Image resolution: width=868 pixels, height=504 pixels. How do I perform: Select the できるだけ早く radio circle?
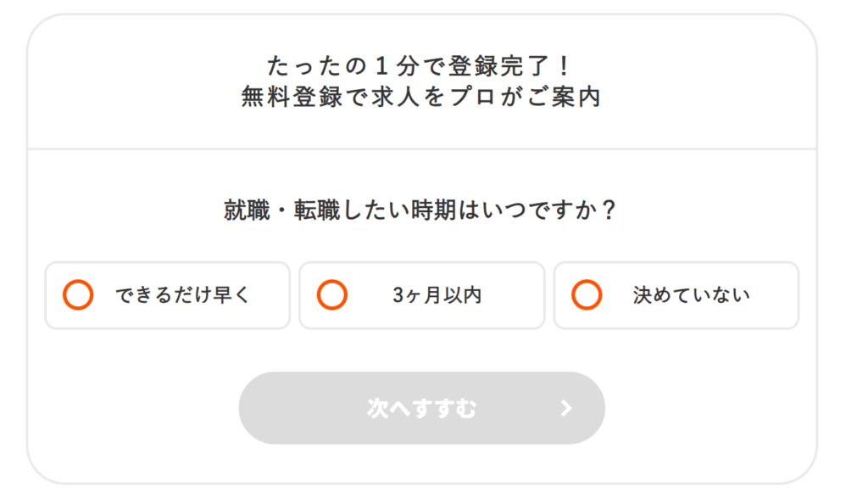coord(78,295)
